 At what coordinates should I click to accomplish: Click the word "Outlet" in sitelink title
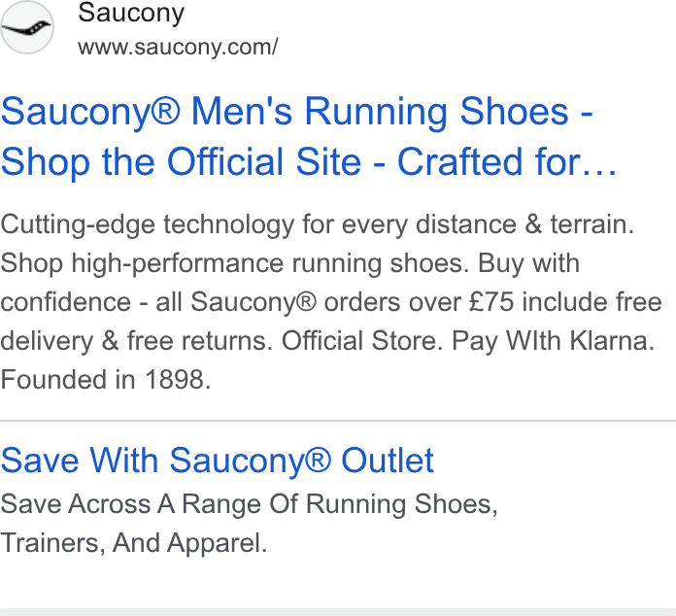tap(388, 461)
